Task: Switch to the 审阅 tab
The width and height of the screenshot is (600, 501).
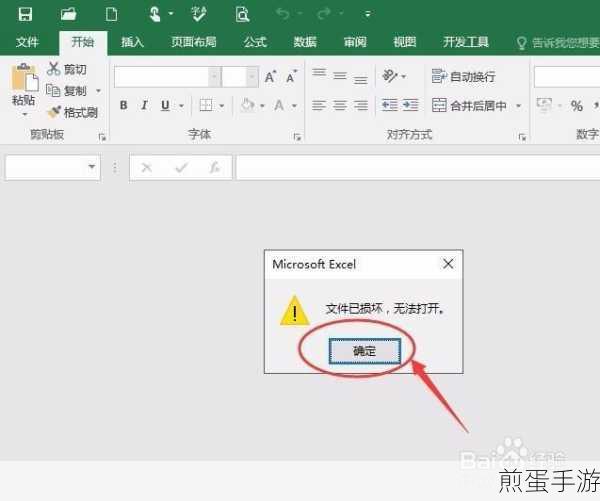Action: click(355, 42)
